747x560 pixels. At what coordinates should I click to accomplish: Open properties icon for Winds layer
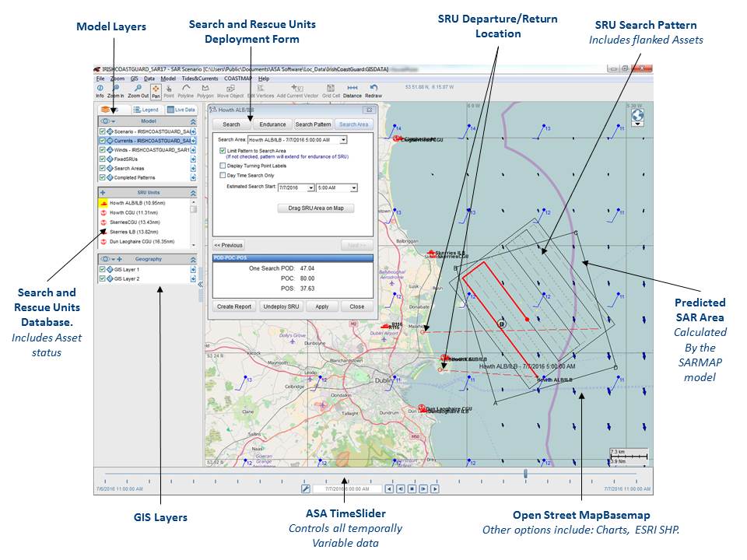194,150
